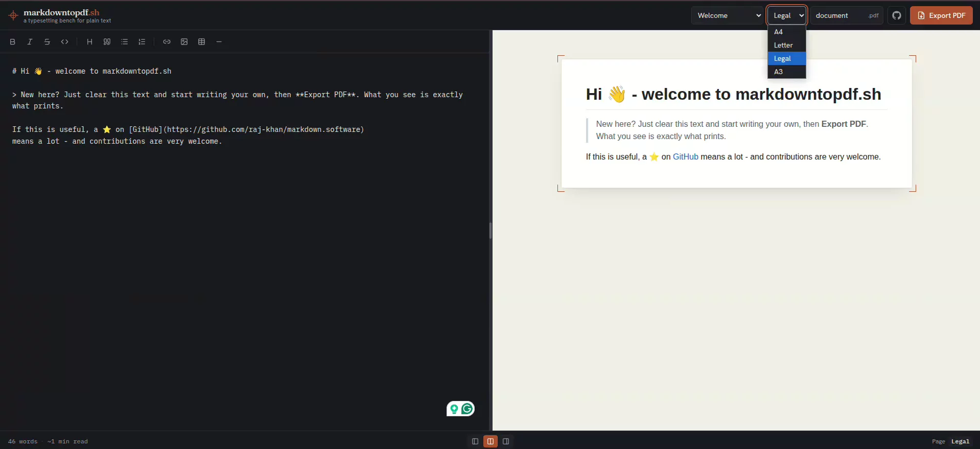Show editor-only layout
The width and height of the screenshot is (980, 449).
pyautogui.click(x=475, y=441)
